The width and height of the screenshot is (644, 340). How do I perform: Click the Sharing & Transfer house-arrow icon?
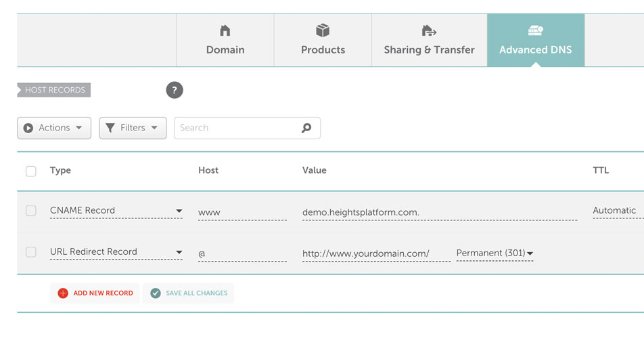pos(429,30)
